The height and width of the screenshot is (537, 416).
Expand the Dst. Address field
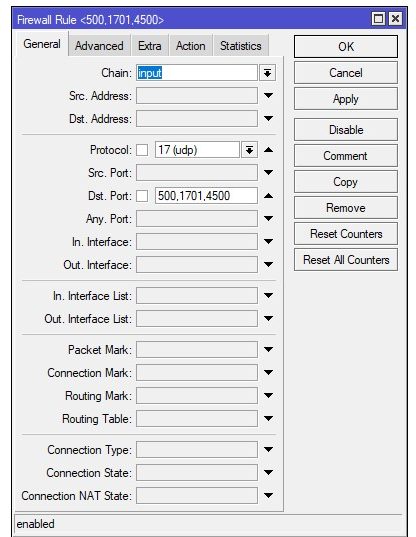pyautogui.click(x=268, y=118)
